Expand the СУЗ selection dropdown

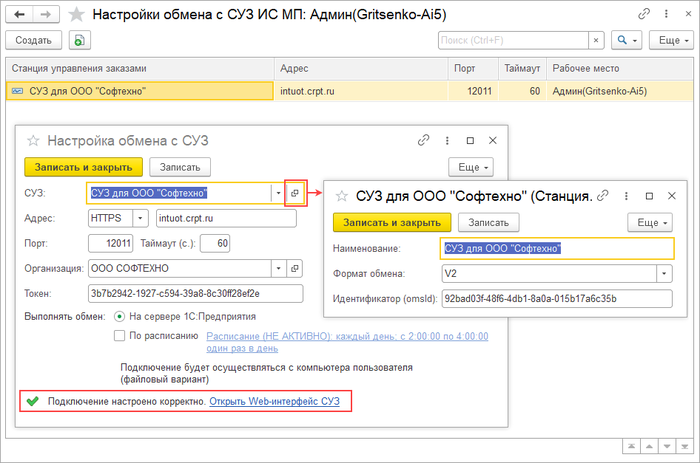276,191
